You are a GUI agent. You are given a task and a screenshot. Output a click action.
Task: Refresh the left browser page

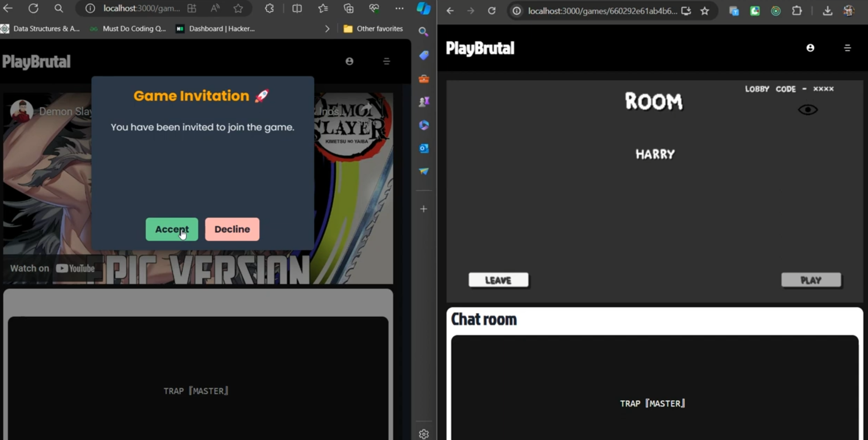(33, 8)
